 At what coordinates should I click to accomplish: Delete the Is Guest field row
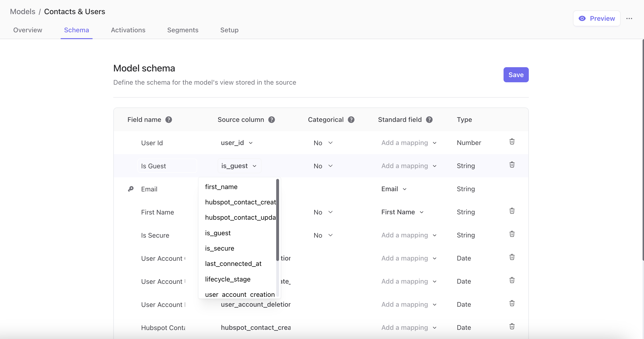click(x=512, y=165)
